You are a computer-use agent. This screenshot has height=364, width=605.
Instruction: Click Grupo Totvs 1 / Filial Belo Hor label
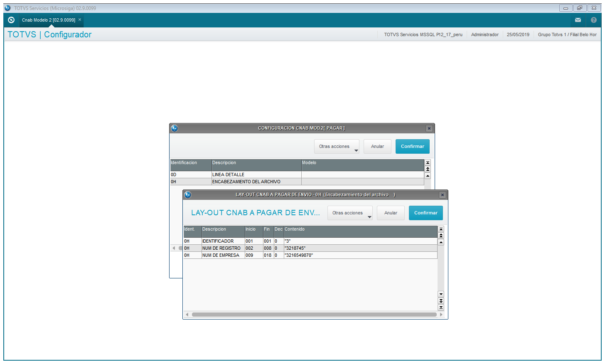click(567, 34)
